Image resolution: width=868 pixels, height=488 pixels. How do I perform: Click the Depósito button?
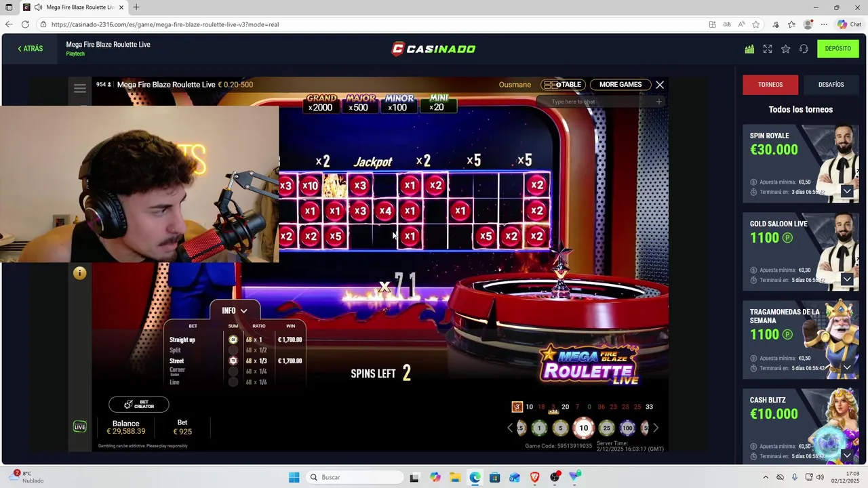[x=838, y=49]
